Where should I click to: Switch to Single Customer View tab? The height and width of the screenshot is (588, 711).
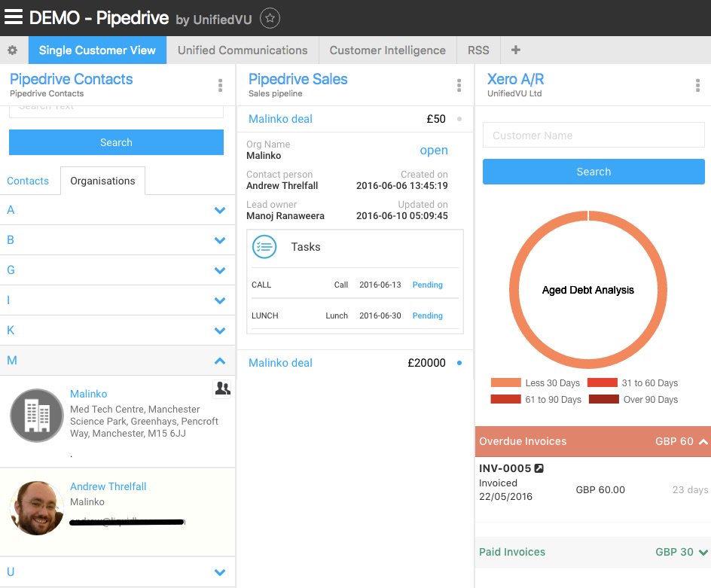click(97, 50)
